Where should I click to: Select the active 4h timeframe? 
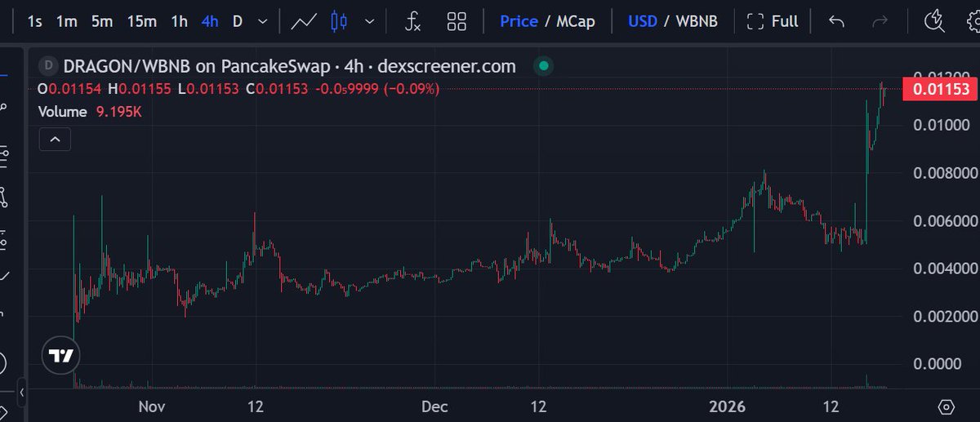(210, 21)
